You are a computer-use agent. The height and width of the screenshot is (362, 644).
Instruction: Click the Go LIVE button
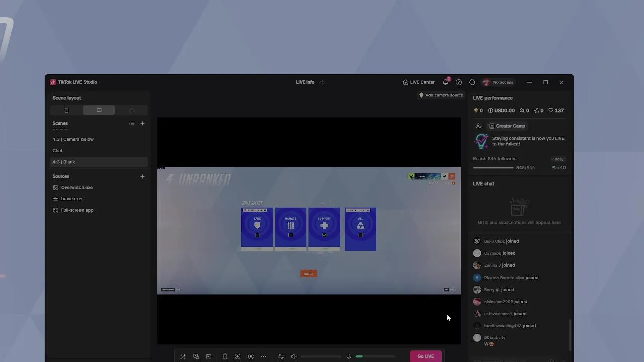point(426,356)
